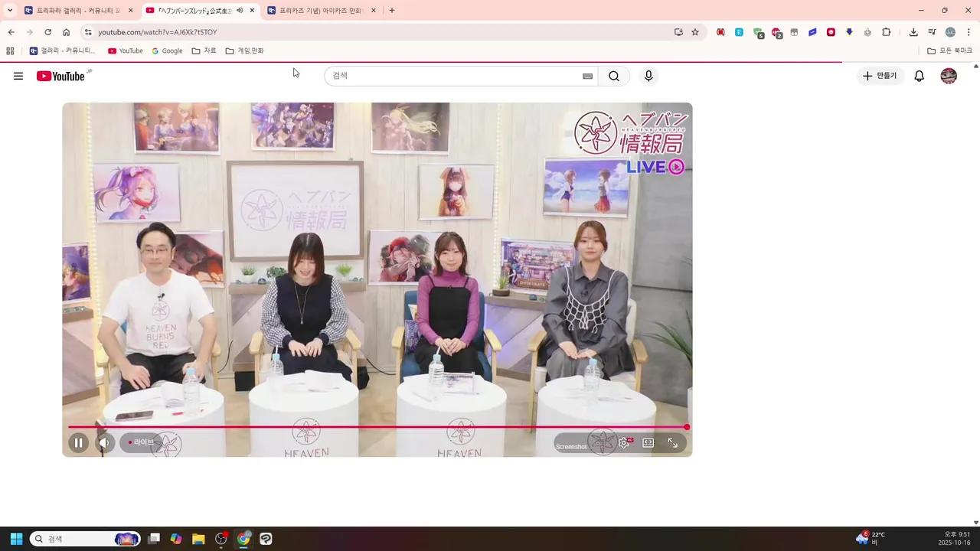Open the red screen capture extension
The height and width of the screenshot is (551, 980).
[x=720, y=32]
